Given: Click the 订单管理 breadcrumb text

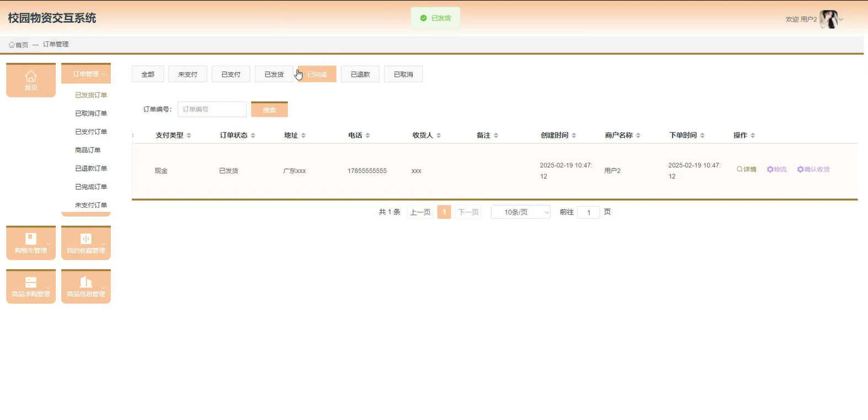Looking at the screenshot, I should (x=56, y=44).
